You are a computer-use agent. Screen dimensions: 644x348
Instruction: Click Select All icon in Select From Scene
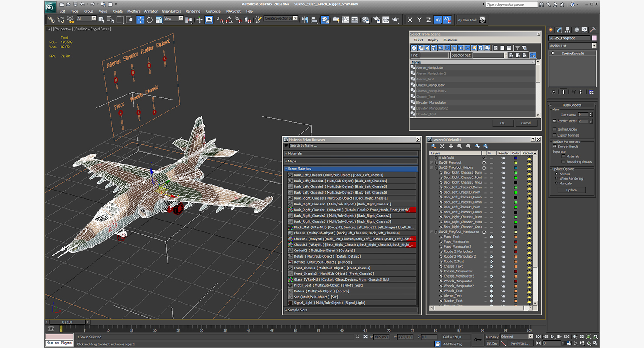(x=496, y=48)
